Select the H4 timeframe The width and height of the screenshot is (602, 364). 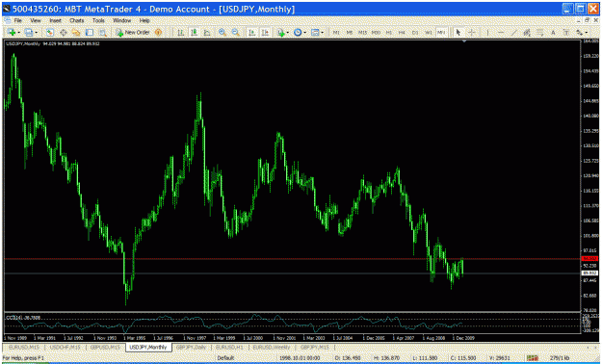[402, 33]
